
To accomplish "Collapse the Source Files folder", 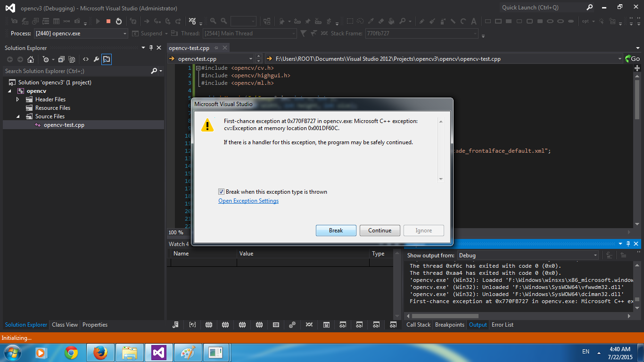I will [x=18, y=116].
